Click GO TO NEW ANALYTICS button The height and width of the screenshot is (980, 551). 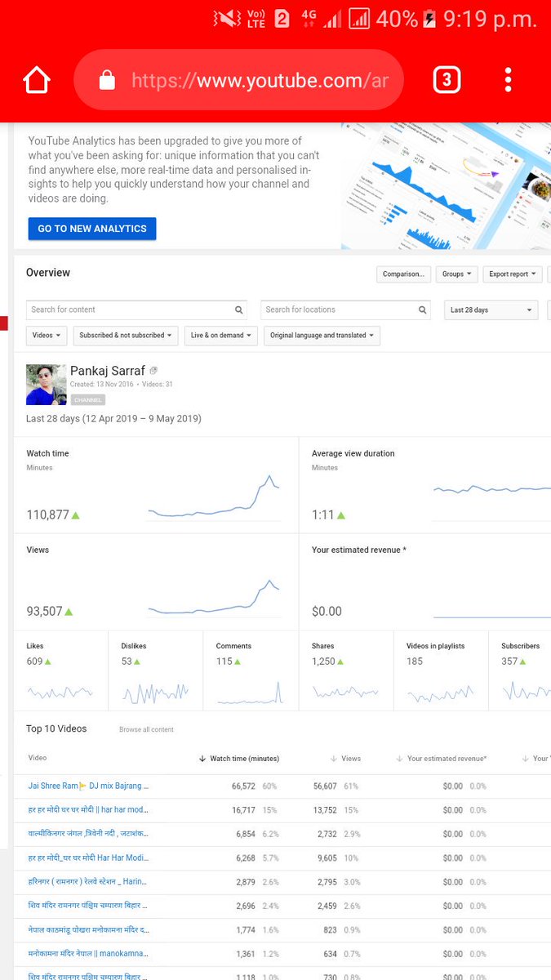tap(92, 229)
